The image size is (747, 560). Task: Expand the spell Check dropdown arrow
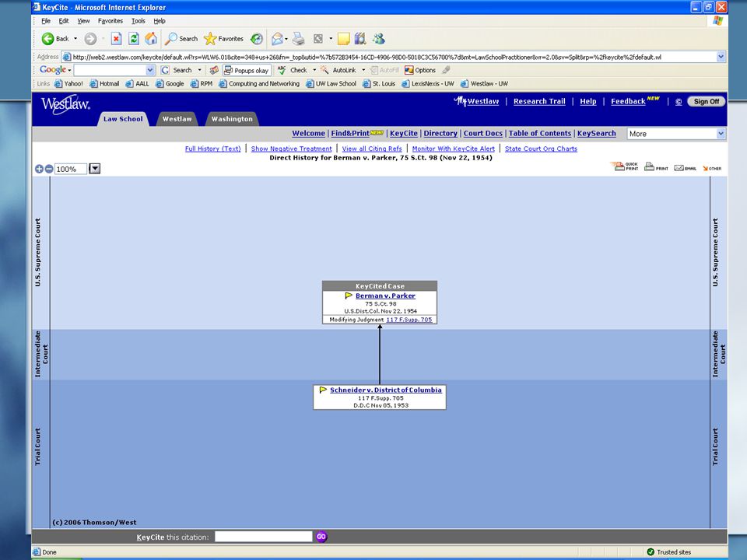click(314, 70)
